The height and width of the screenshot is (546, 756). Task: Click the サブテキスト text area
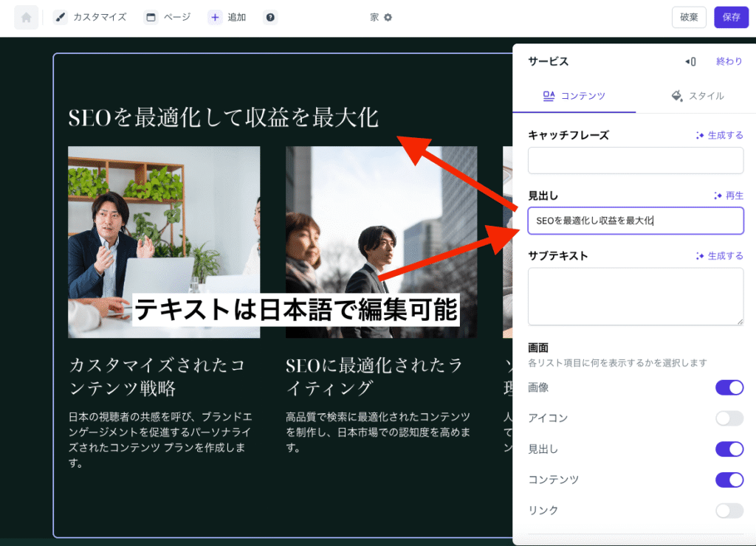pyautogui.click(x=636, y=297)
